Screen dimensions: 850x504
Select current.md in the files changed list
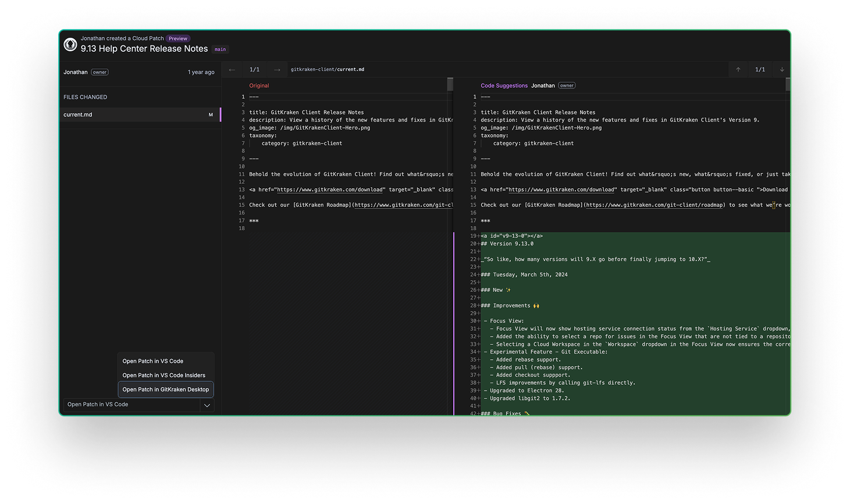pyautogui.click(x=78, y=115)
